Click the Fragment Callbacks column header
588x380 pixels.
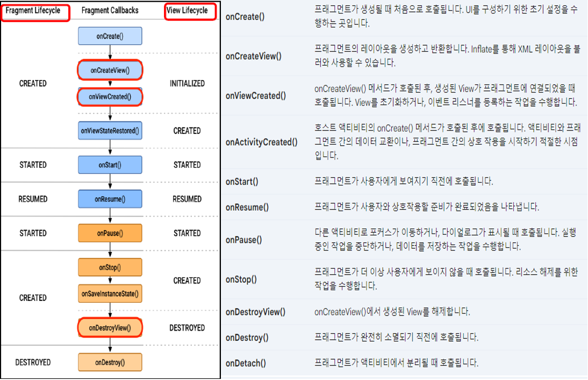tap(110, 11)
